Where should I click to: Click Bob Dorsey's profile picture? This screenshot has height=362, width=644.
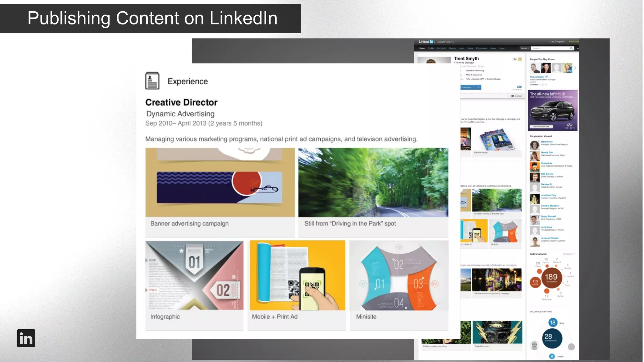tap(535, 177)
